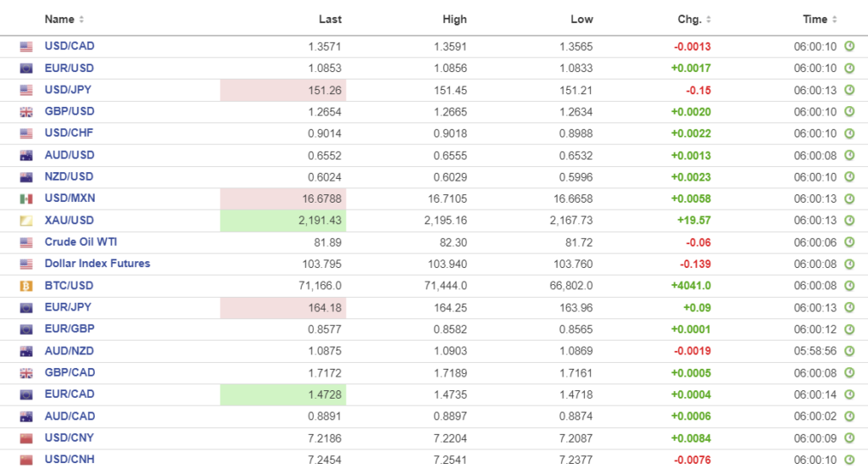Click the New Zealand flag beside NZD/USD
This screenshot has width=868, height=469.
pos(26,177)
